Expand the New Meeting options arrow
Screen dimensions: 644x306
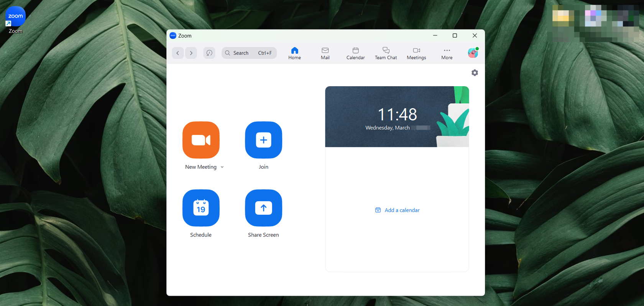222,167
